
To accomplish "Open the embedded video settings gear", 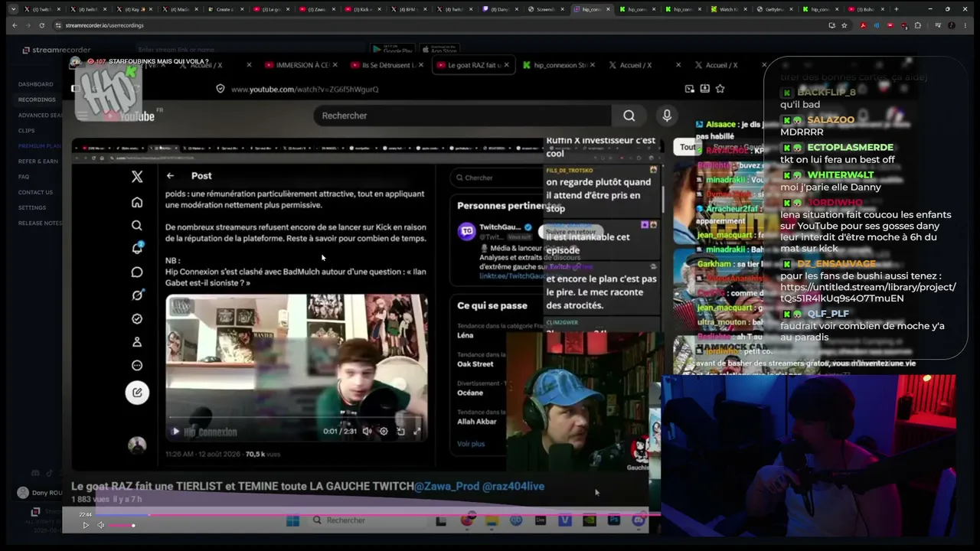I will 384,432.
